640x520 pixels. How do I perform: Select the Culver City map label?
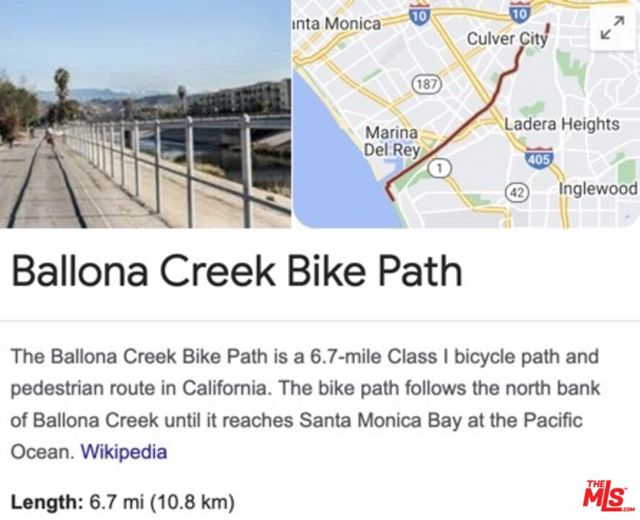[x=507, y=39]
